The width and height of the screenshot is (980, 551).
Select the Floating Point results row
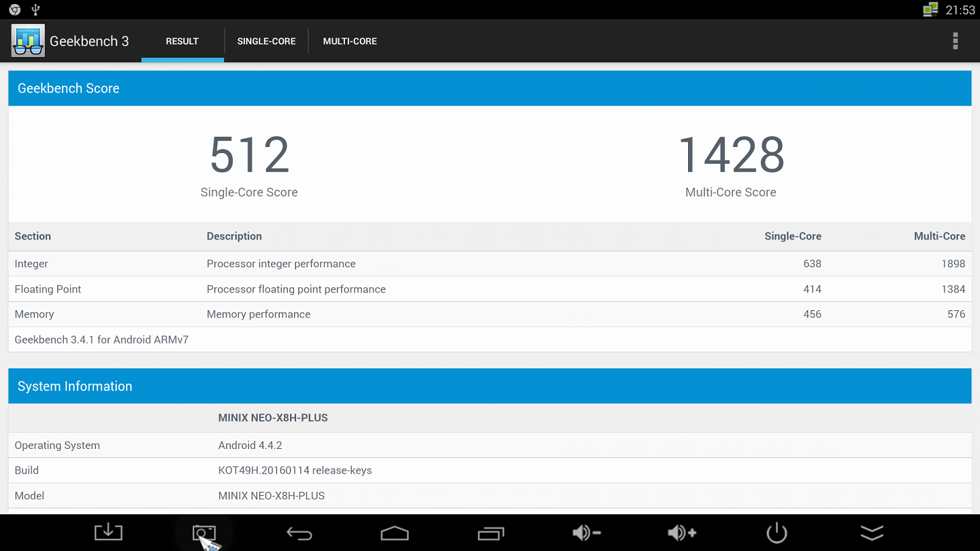click(489, 289)
